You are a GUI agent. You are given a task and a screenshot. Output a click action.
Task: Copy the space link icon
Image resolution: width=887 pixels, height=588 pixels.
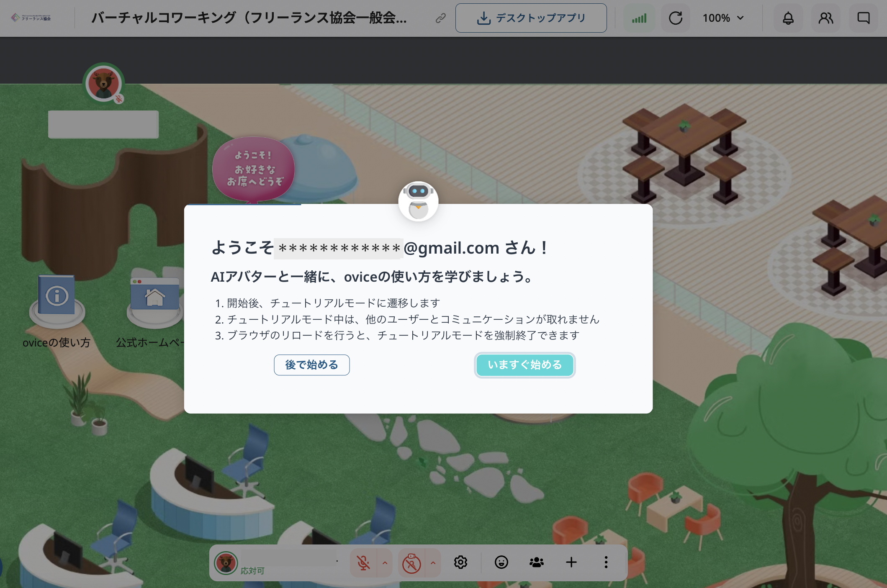(x=440, y=18)
